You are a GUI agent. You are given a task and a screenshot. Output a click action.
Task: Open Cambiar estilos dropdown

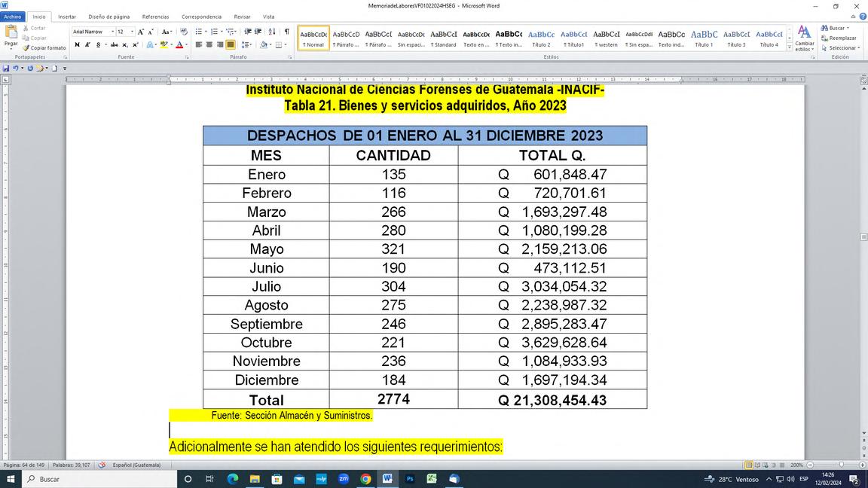805,38
